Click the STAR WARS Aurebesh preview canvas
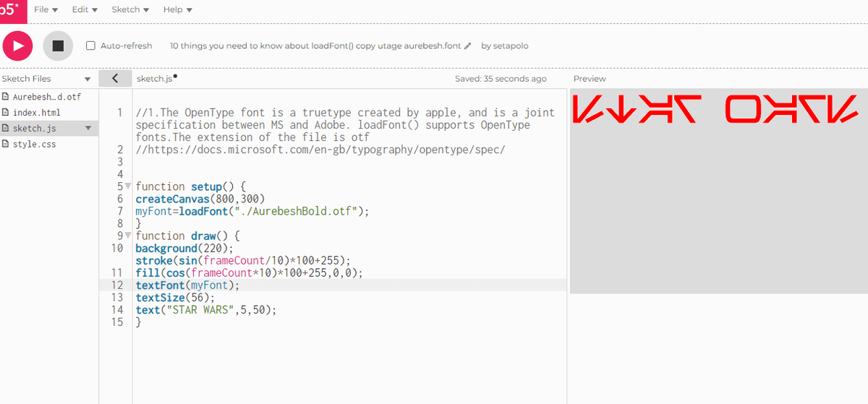 point(719,192)
